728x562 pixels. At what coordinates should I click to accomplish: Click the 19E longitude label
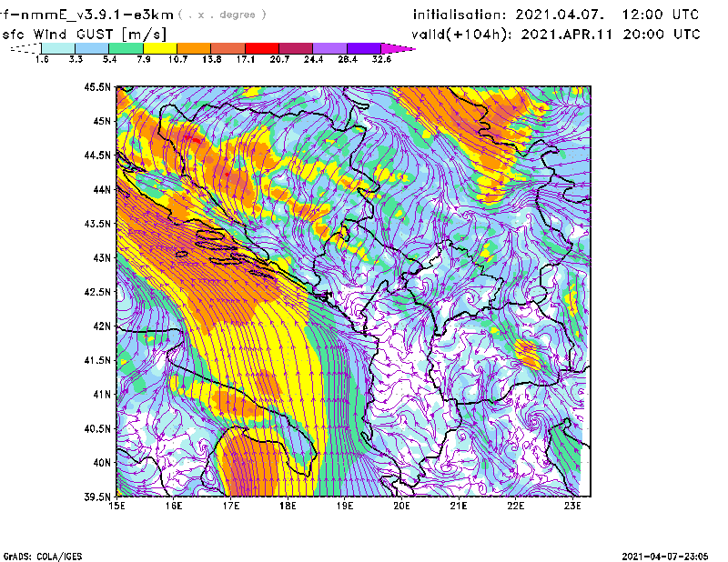tap(345, 506)
